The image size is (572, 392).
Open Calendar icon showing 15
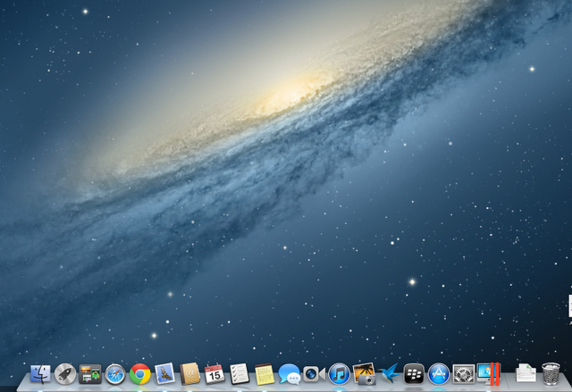[x=214, y=374]
